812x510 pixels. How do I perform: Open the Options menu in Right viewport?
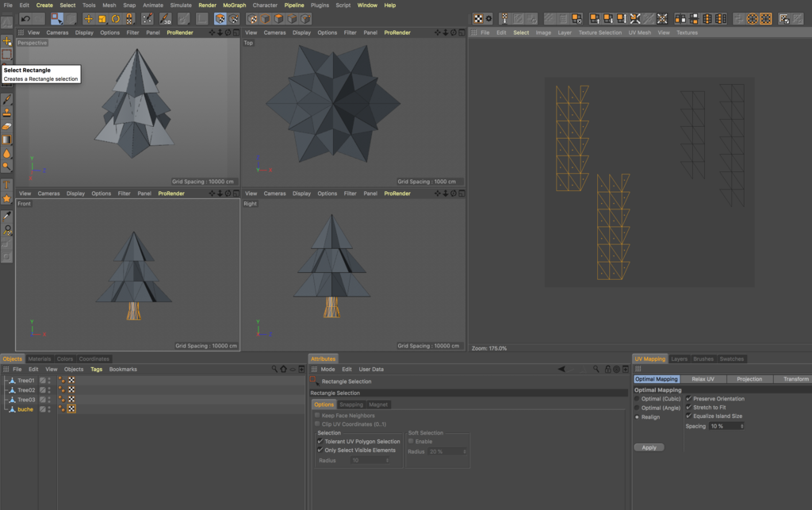327,194
